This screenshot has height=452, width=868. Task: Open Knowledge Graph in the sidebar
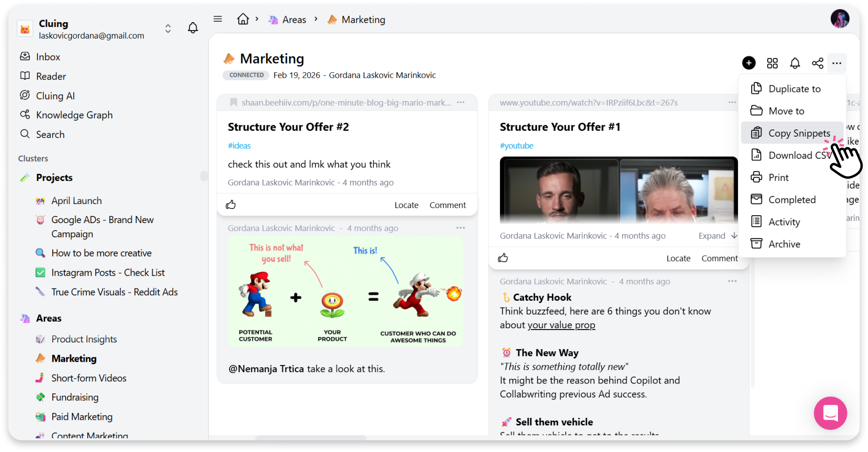[74, 115]
